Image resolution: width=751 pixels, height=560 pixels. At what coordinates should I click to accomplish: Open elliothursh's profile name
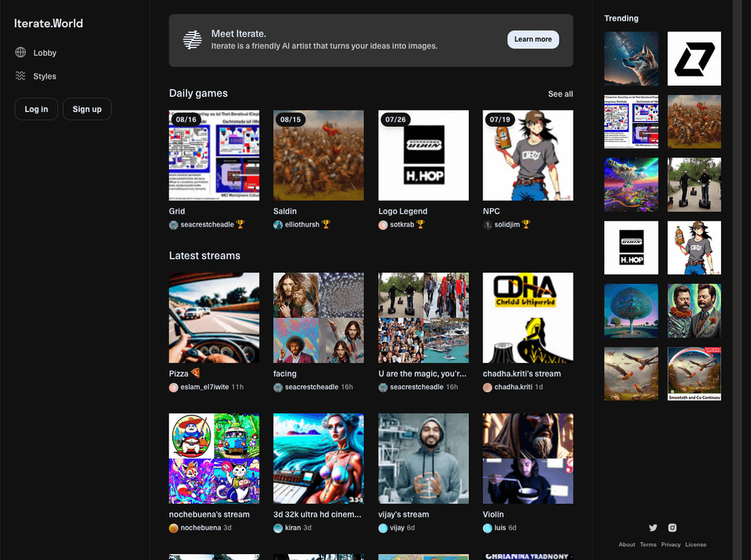[302, 224]
